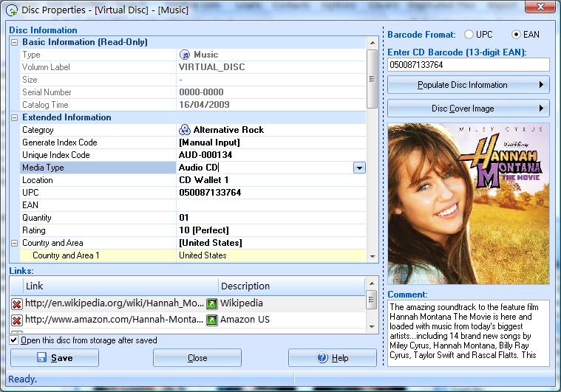
Task: Click the Ready status bar text
Action: (22, 379)
